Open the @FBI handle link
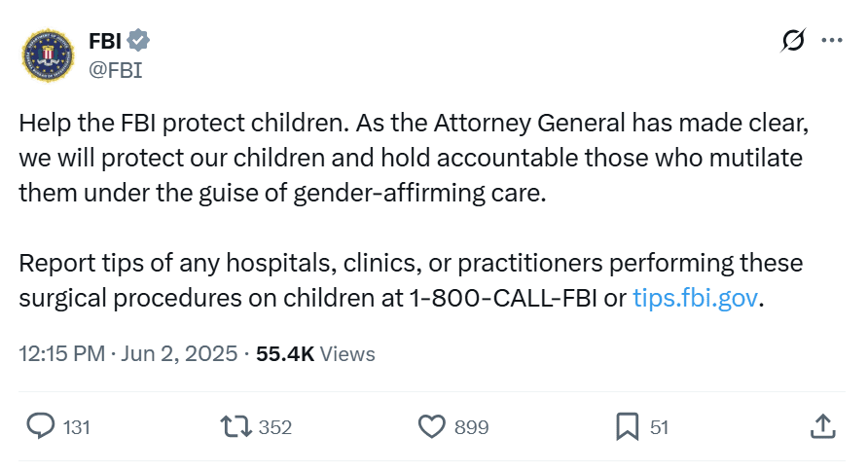868x473 pixels. click(x=116, y=70)
